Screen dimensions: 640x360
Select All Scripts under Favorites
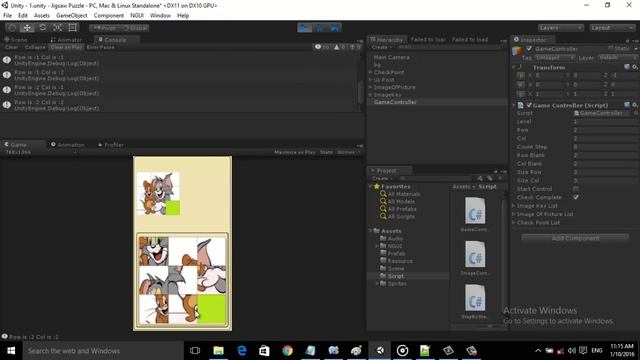[x=401, y=217]
